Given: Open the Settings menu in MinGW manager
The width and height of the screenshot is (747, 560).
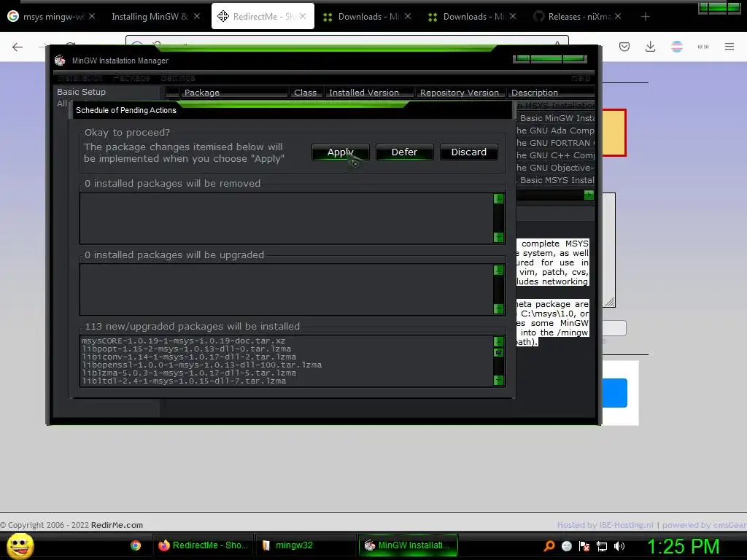Looking at the screenshot, I should [178, 77].
